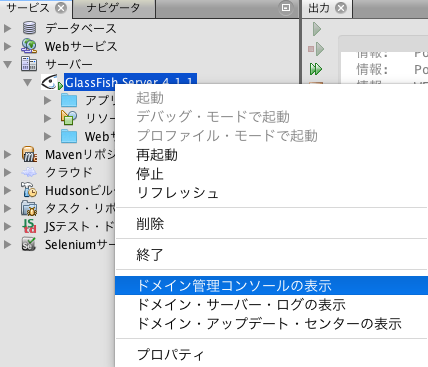Click the Webサービス globe icon
This screenshot has width=428, height=367.
(29, 46)
